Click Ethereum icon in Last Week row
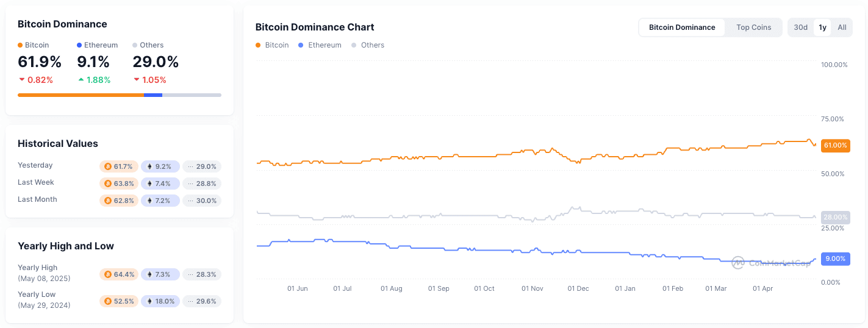The width and height of the screenshot is (868, 328). (x=149, y=184)
